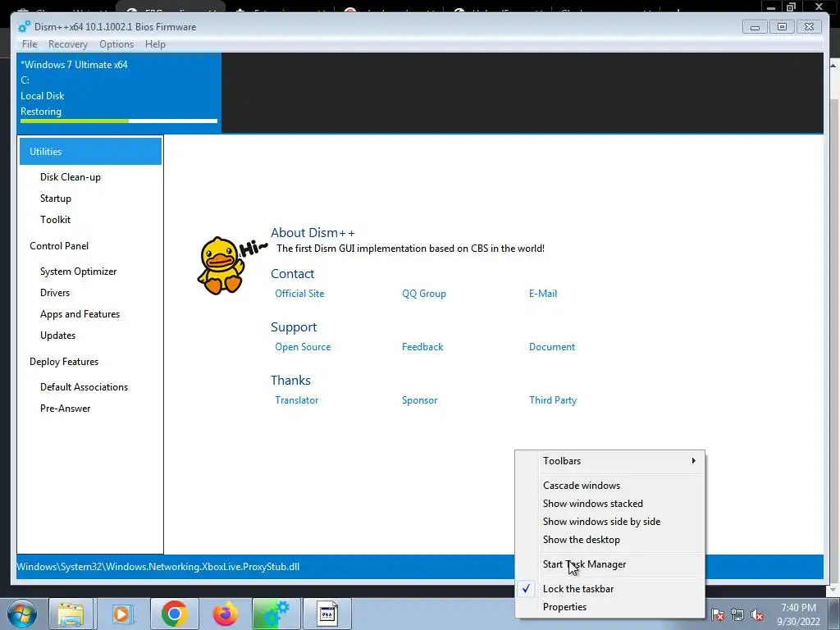The height and width of the screenshot is (630, 840).
Task: Click the Restoring progress bar
Action: pyautogui.click(x=119, y=121)
